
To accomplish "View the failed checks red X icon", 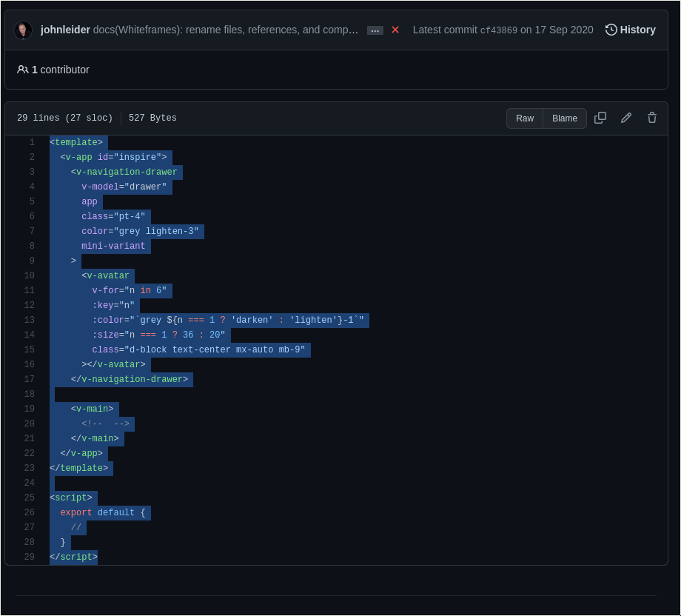I will coord(395,30).
